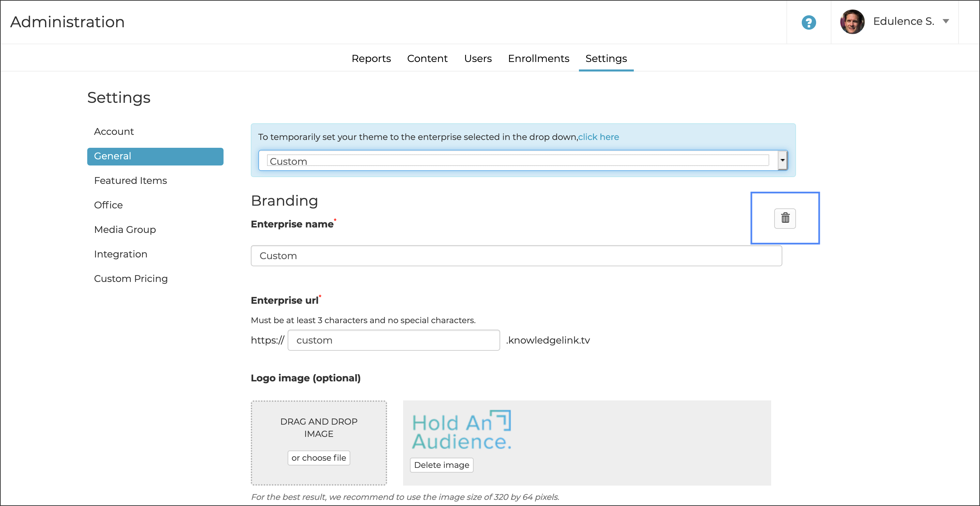Image resolution: width=980 pixels, height=506 pixels.
Task: Click the Administration page title
Action: pyautogui.click(x=67, y=22)
